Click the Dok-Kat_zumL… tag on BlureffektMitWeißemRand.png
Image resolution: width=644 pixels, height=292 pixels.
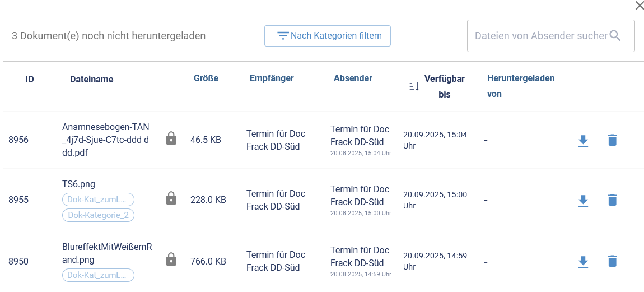point(98,275)
